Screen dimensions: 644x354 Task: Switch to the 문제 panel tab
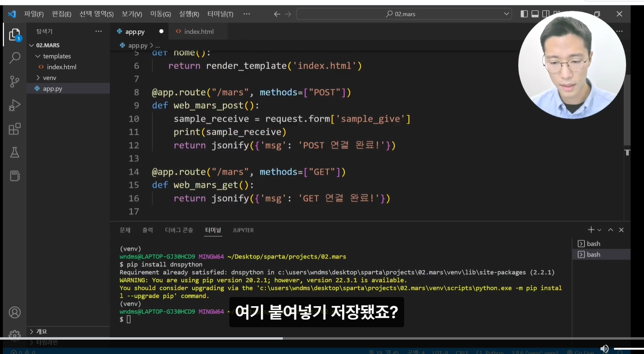(x=125, y=230)
